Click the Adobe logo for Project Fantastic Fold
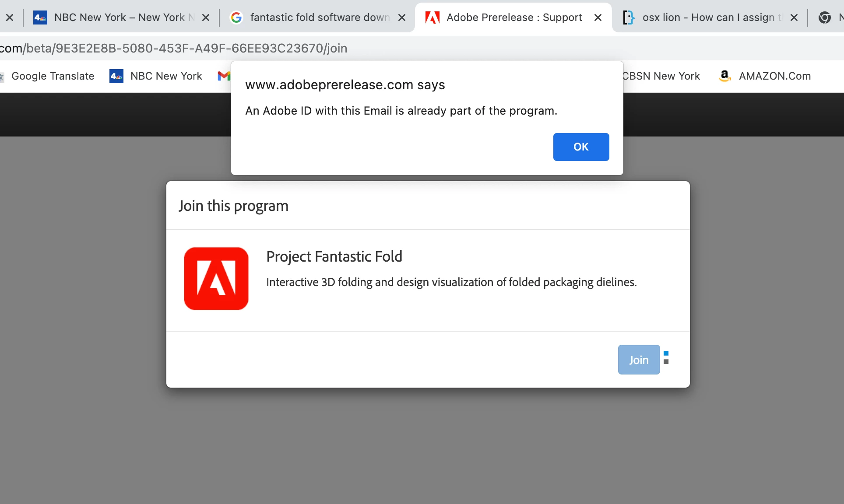The height and width of the screenshot is (504, 844). tap(216, 279)
